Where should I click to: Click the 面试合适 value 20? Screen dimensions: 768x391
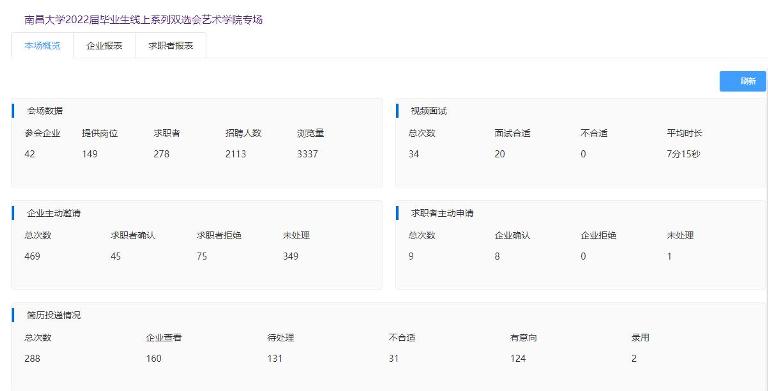[500, 154]
